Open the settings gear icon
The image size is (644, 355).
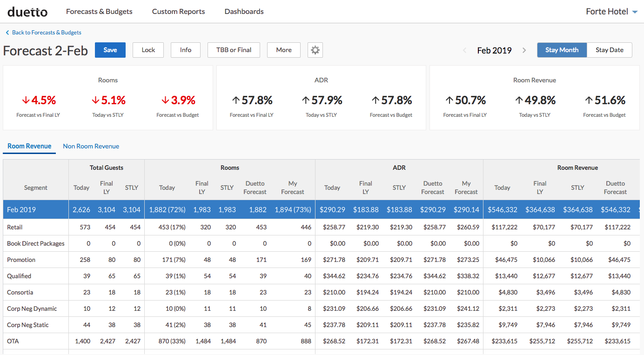click(x=315, y=50)
